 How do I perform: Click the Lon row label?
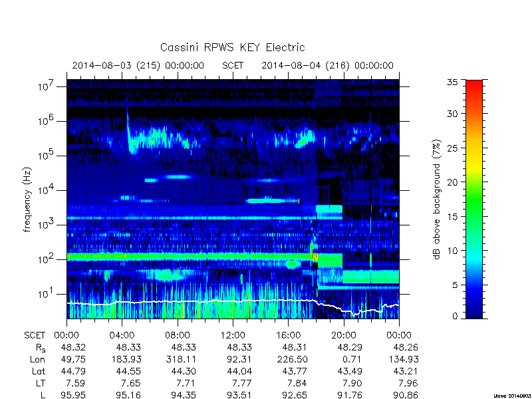coord(38,360)
